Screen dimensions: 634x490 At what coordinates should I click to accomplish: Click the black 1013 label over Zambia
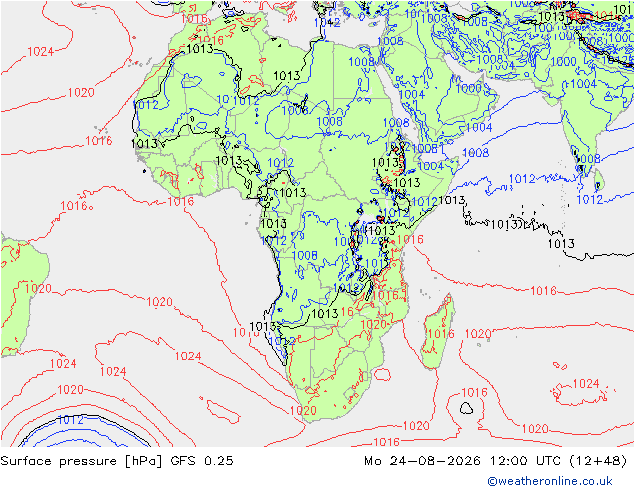(x=325, y=314)
